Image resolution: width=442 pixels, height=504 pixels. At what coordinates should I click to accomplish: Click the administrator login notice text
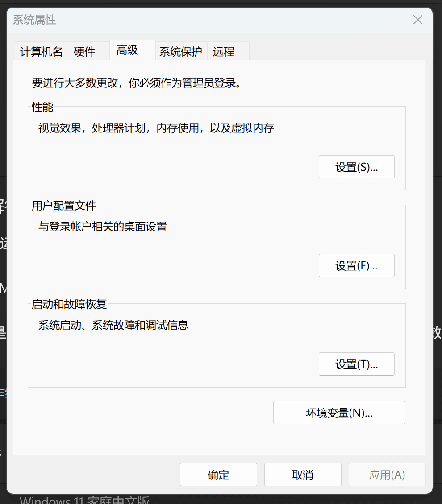[138, 83]
